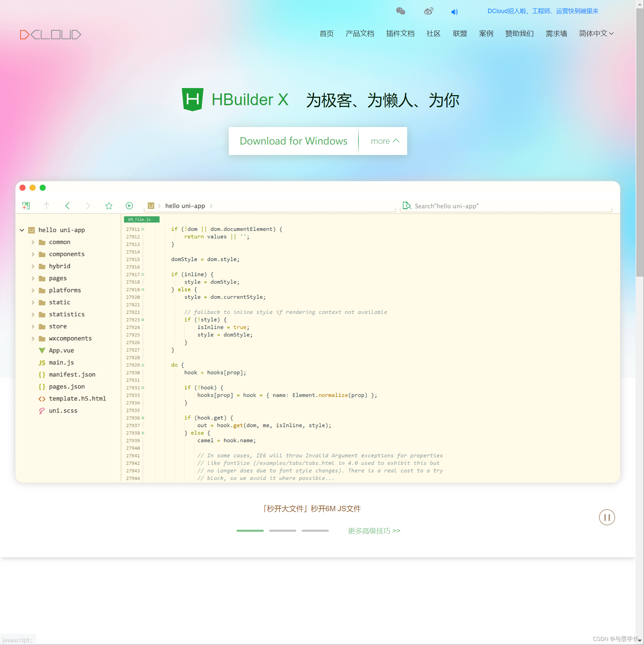Screen dimensions: 644x645
Task: Expand the static folder
Action: tap(33, 303)
